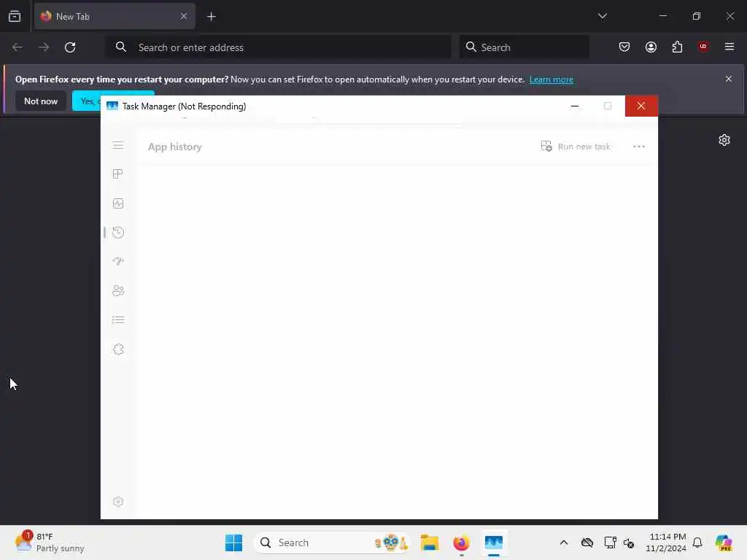Image resolution: width=747 pixels, height=560 pixels.
Task: Close the not responding Task Manager window
Action: pyautogui.click(x=641, y=106)
